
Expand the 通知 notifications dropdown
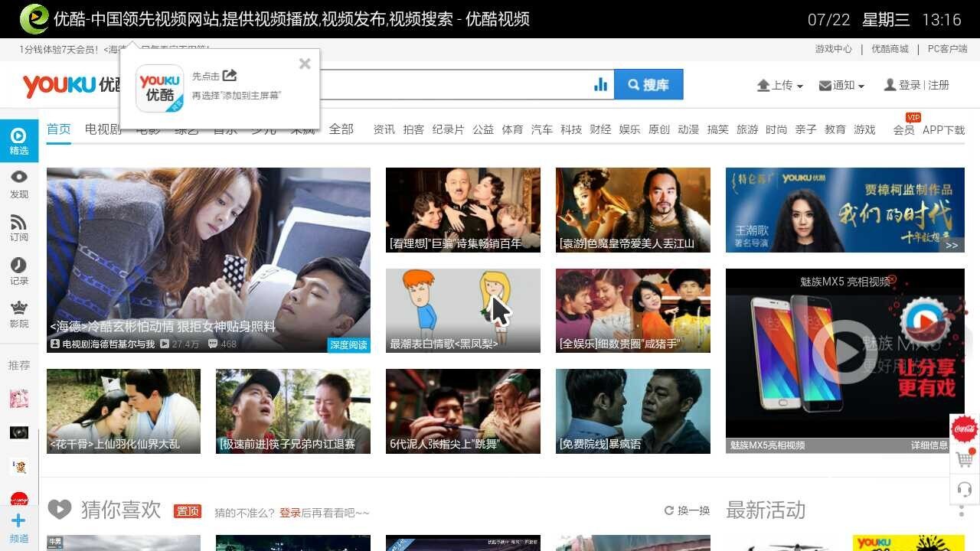[x=841, y=85]
